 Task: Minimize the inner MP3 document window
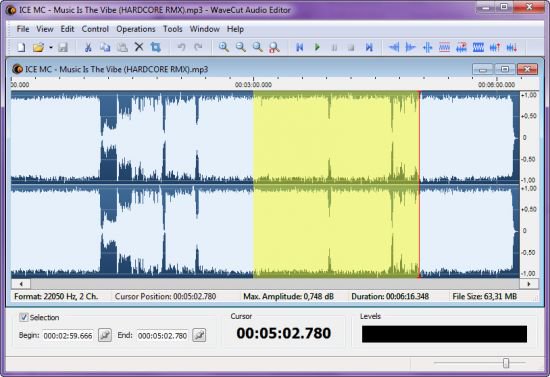[x=483, y=69]
